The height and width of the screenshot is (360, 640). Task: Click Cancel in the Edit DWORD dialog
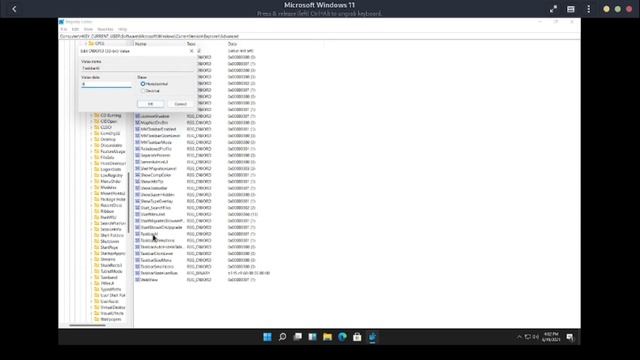[x=180, y=104]
